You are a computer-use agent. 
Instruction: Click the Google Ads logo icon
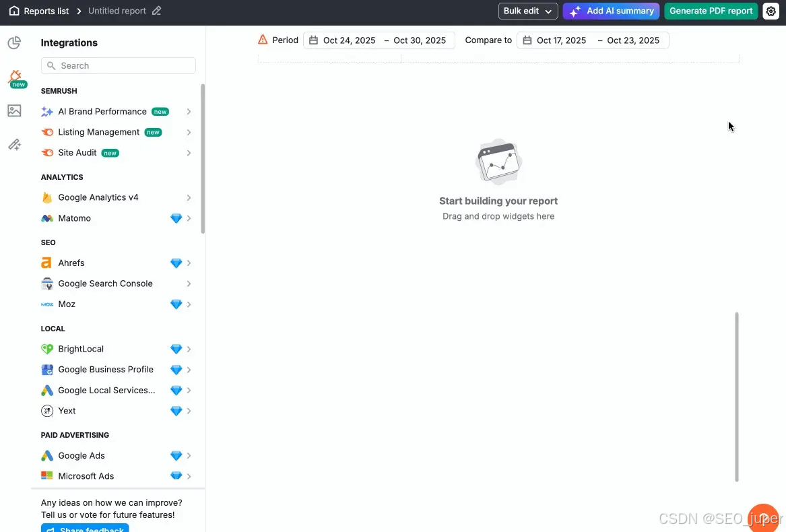pyautogui.click(x=47, y=455)
